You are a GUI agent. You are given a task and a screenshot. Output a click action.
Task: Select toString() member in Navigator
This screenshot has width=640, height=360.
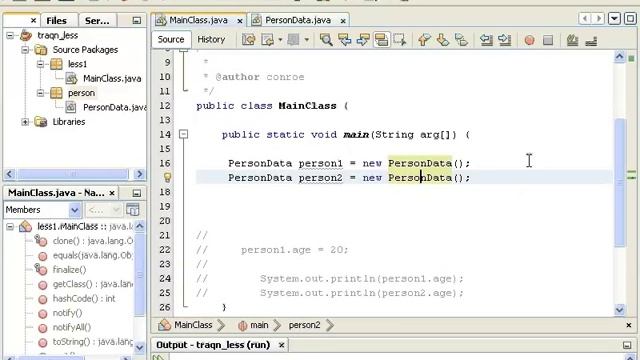(93, 342)
